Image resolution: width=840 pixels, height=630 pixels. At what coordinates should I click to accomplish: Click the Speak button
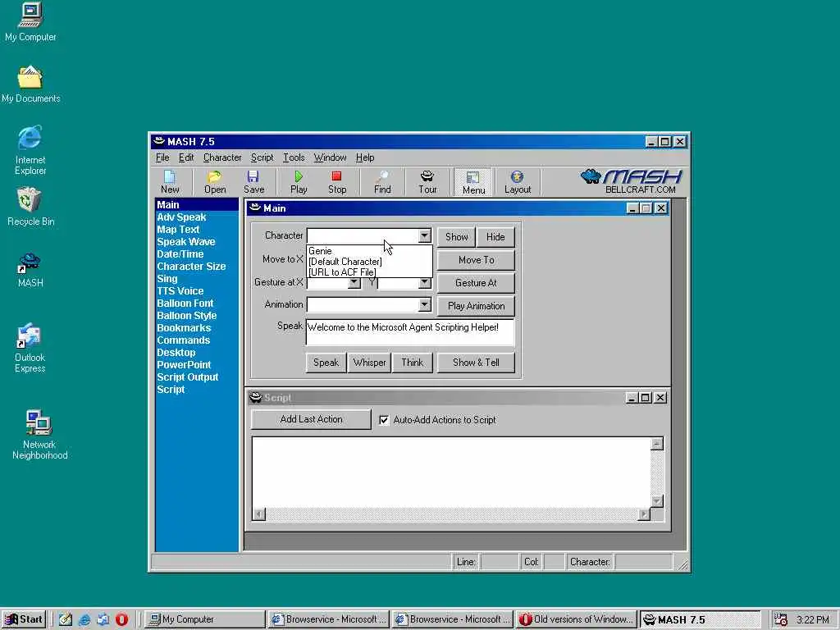[x=326, y=363]
